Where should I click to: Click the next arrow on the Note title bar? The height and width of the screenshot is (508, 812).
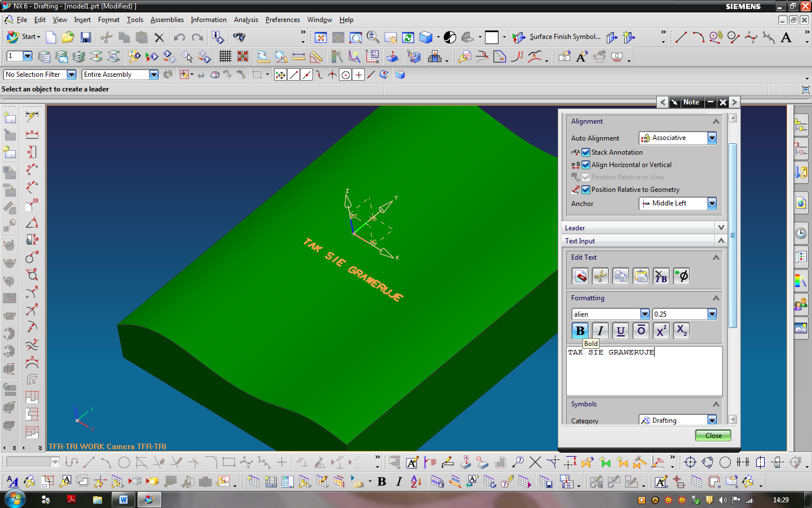point(734,102)
